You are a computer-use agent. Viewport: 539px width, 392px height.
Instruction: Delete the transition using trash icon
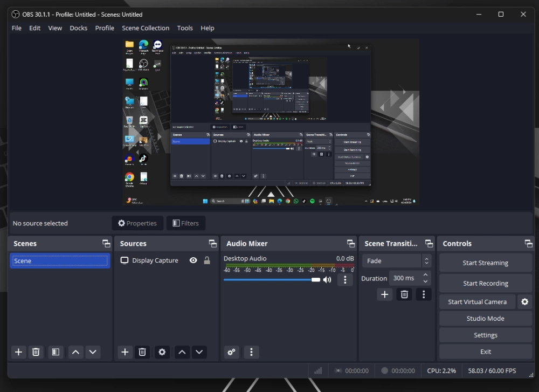pyautogui.click(x=404, y=294)
